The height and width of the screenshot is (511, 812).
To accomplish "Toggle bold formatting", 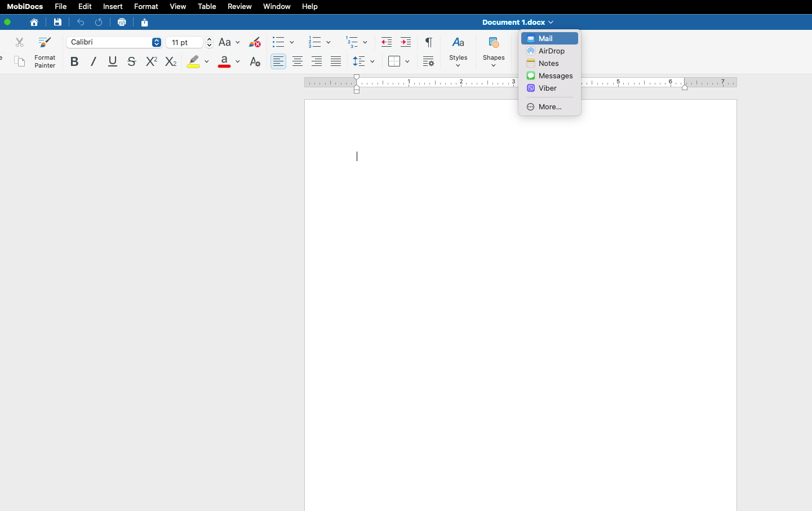I will tap(74, 61).
